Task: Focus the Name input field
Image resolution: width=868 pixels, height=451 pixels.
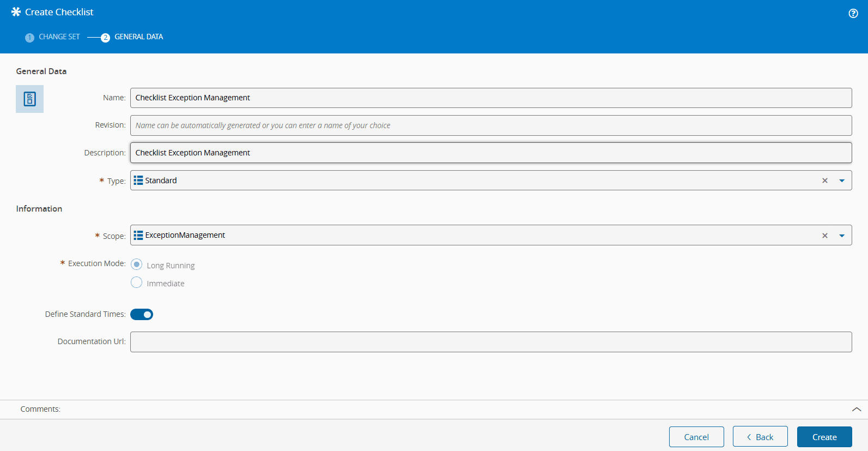Action: (x=491, y=98)
